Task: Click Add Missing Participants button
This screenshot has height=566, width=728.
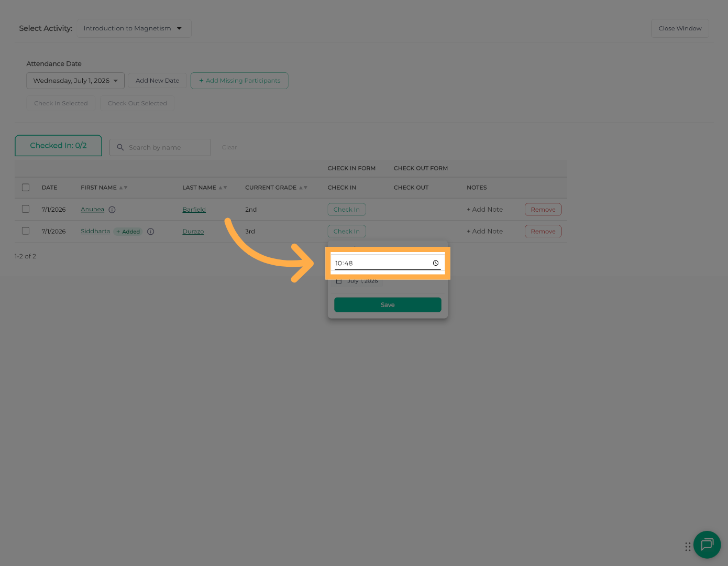Action: tap(239, 81)
